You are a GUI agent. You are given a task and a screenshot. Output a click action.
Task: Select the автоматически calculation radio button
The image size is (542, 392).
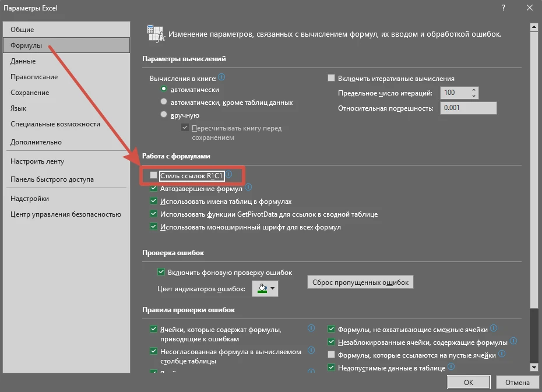(x=164, y=89)
